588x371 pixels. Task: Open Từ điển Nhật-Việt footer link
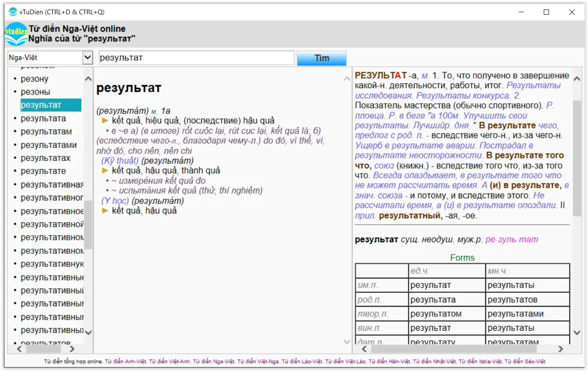coord(435,361)
